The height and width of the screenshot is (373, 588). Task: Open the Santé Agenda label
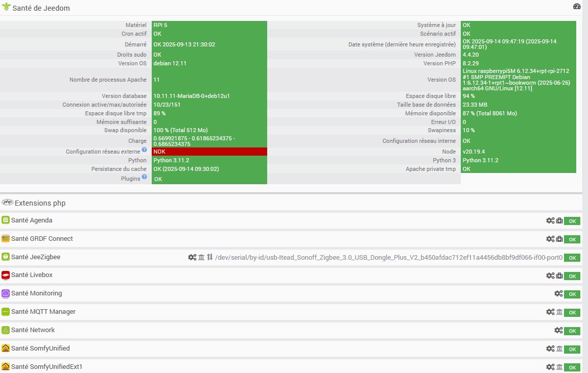pos(32,220)
